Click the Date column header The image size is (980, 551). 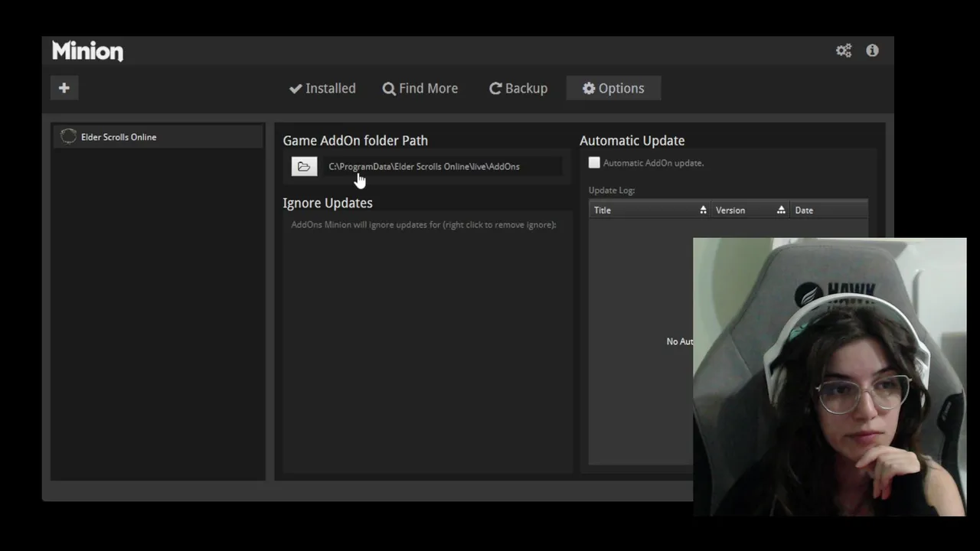click(x=829, y=210)
